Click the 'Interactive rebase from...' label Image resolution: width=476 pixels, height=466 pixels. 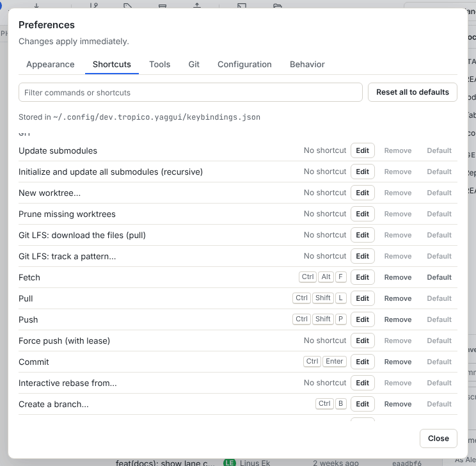pos(68,383)
